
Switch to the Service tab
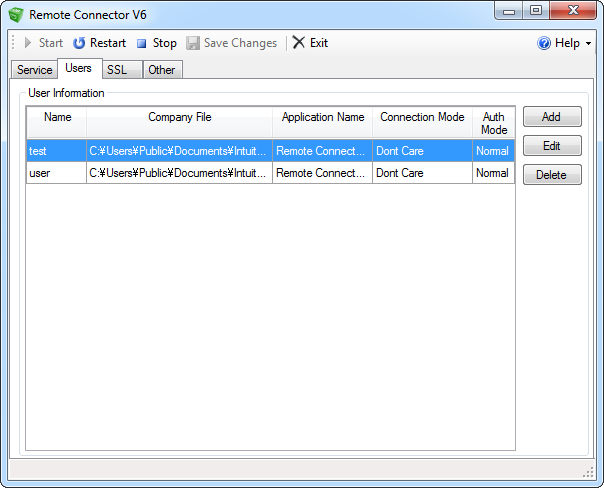[34, 70]
